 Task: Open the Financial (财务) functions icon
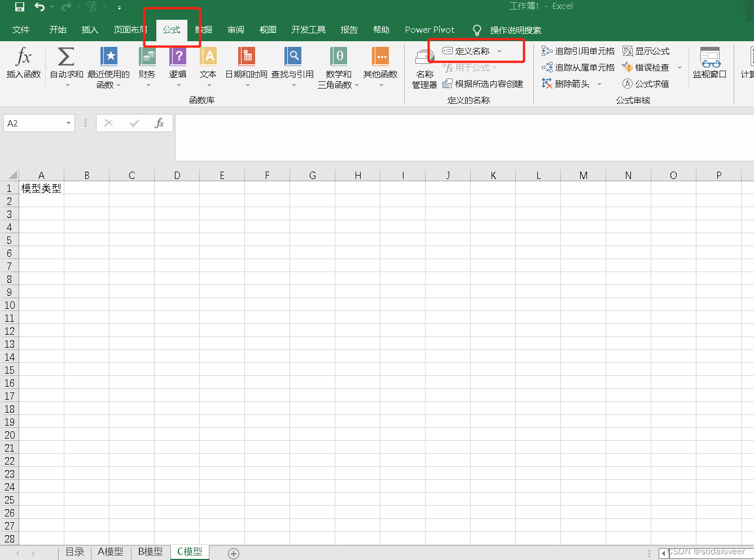point(147,56)
